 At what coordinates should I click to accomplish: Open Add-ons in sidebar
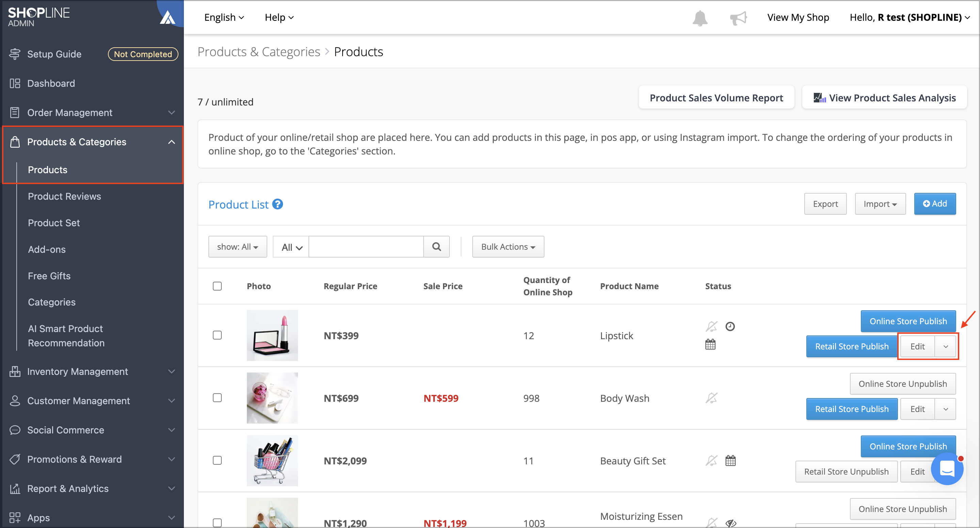(47, 249)
